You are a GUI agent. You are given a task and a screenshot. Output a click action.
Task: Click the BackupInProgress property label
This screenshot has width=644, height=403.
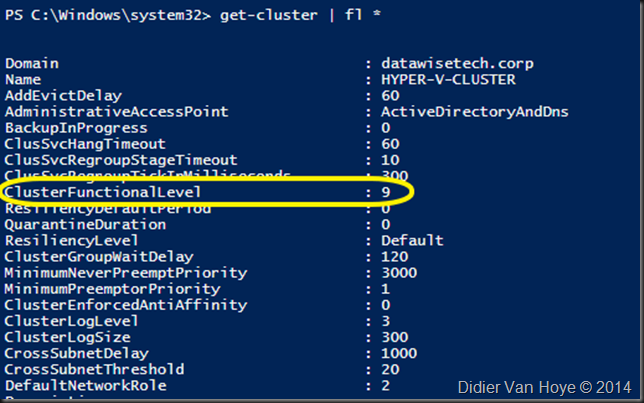click(x=76, y=128)
